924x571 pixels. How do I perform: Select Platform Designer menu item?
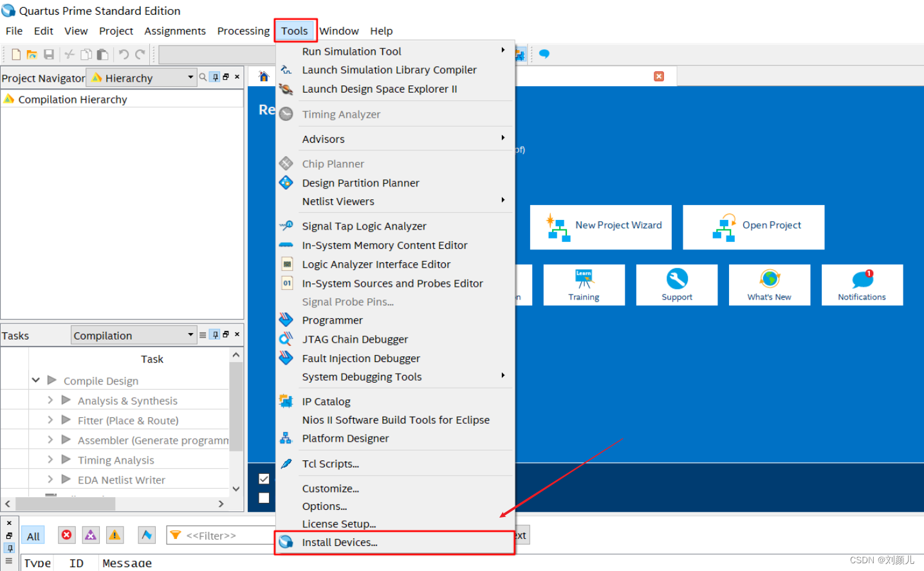[395, 439]
